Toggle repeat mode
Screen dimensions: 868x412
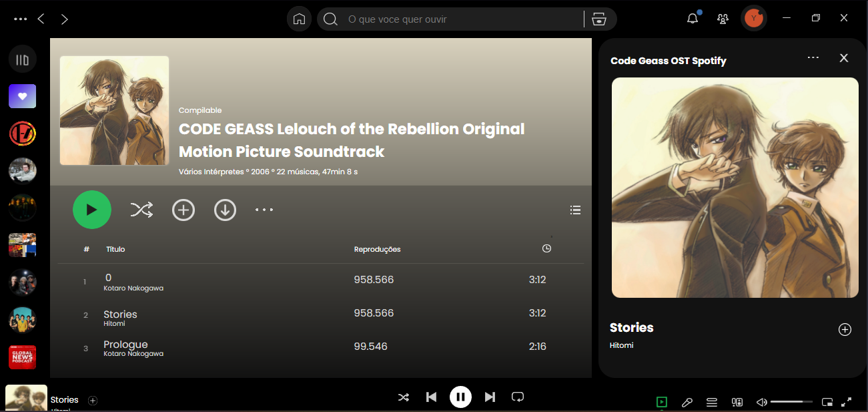[x=518, y=397]
